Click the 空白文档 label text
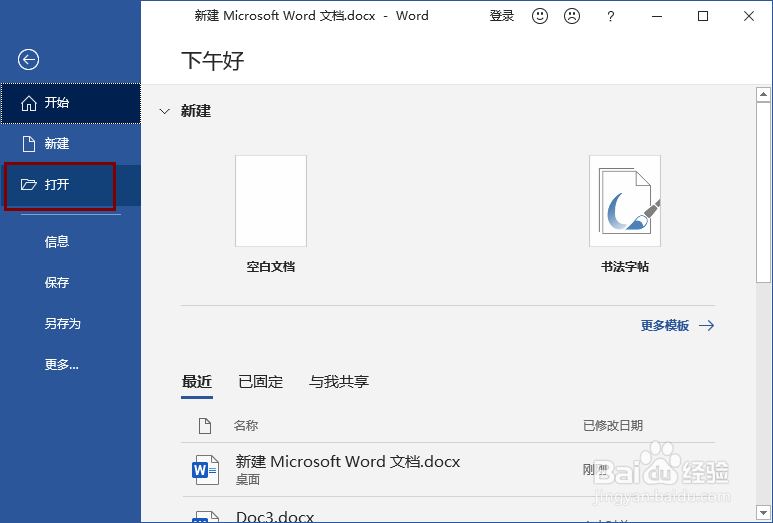 [271, 267]
